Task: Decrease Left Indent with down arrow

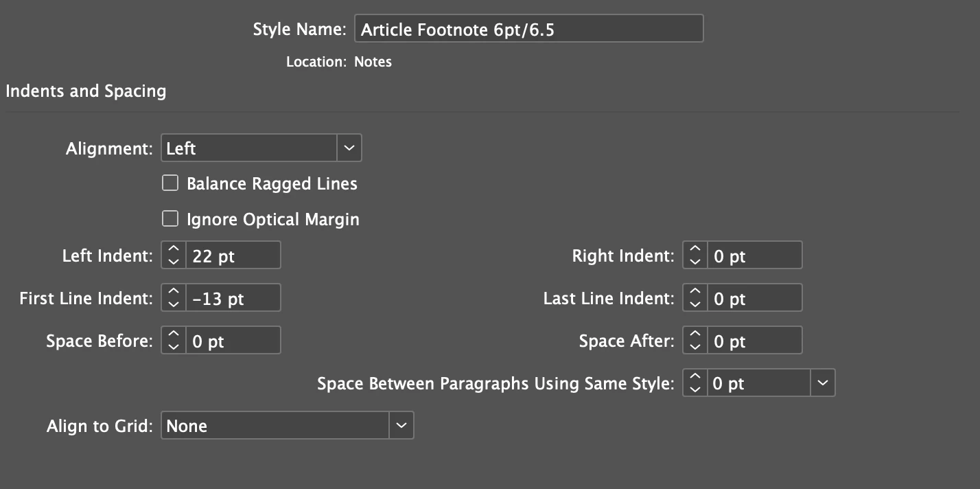Action: point(174,261)
